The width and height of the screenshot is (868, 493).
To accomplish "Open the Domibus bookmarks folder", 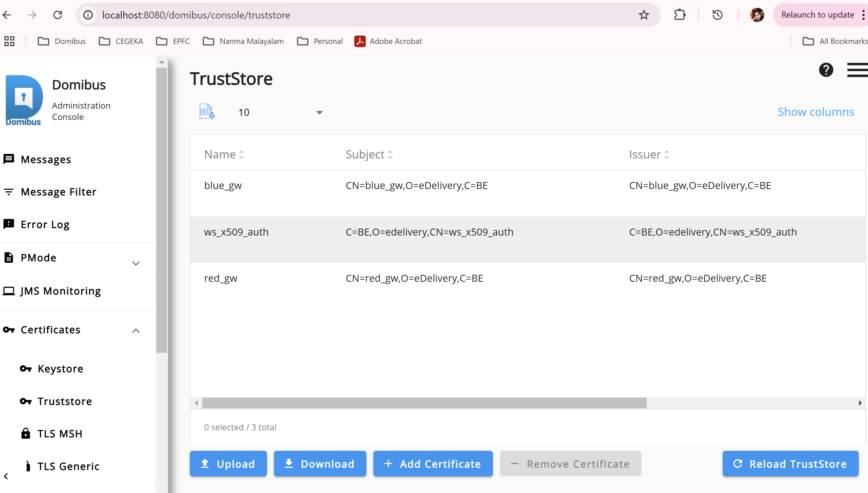I will point(62,41).
